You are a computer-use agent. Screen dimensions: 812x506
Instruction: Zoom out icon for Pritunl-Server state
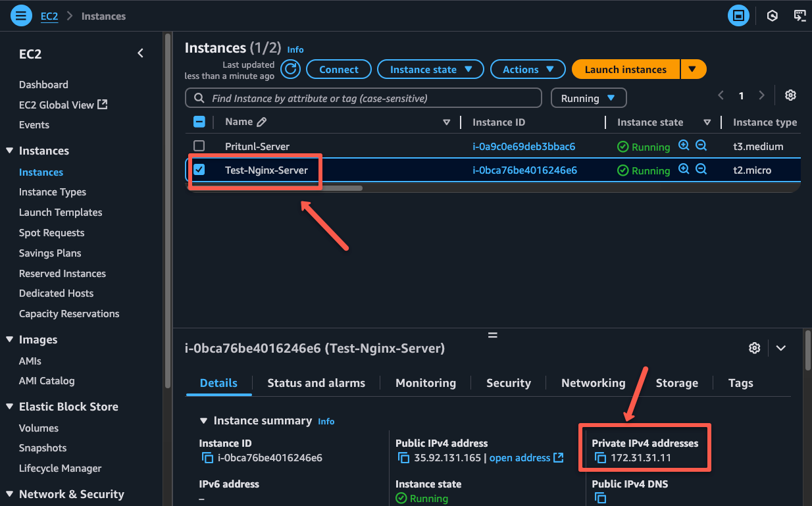(x=701, y=145)
